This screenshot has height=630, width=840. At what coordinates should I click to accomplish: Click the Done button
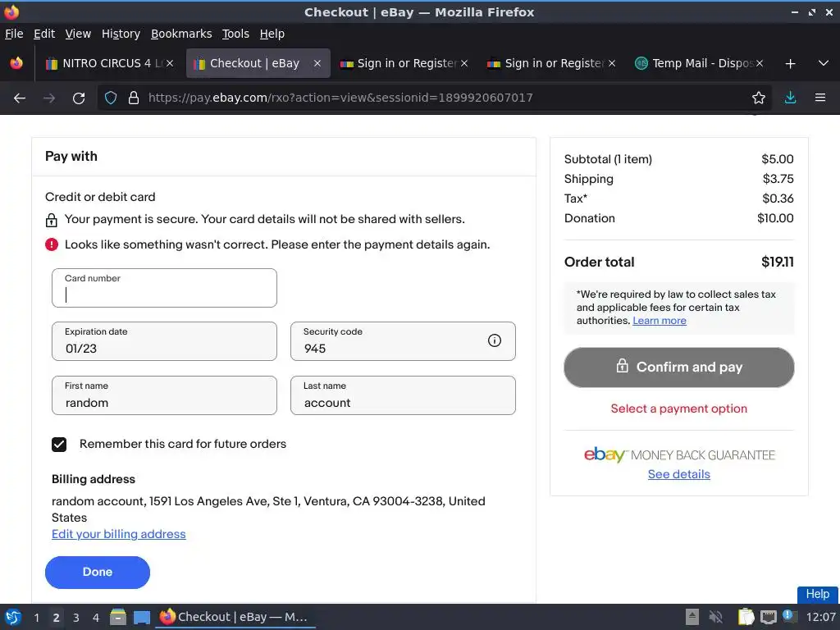[98, 572]
